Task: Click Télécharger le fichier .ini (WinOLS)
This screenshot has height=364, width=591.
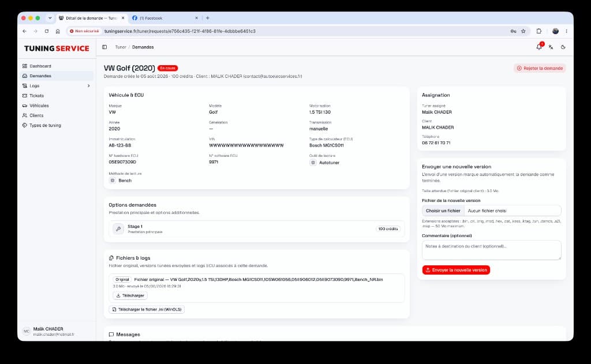Action: (147, 309)
